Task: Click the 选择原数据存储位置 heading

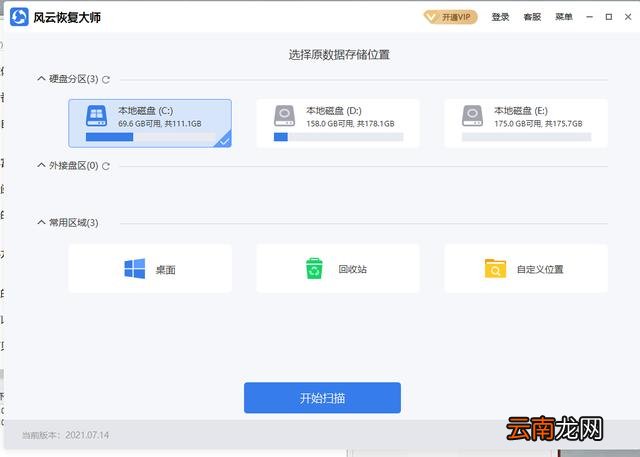Action: click(339, 55)
